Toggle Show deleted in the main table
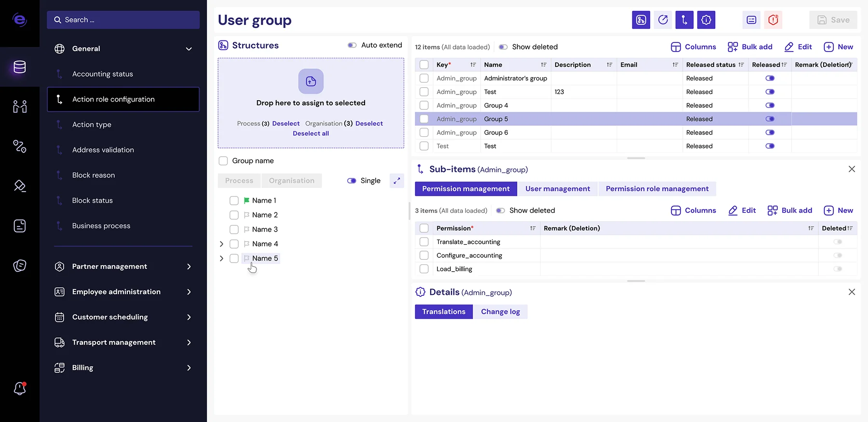Image resolution: width=868 pixels, height=422 pixels. pos(503,47)
